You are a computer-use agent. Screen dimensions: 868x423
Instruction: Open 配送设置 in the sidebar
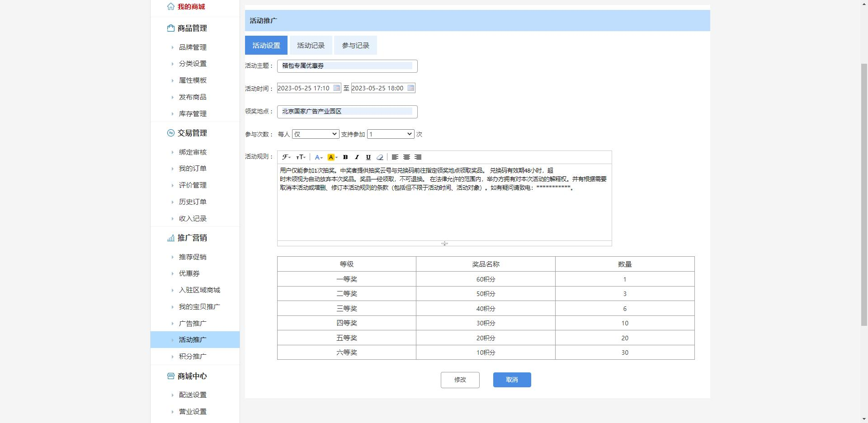pos(193,395)
